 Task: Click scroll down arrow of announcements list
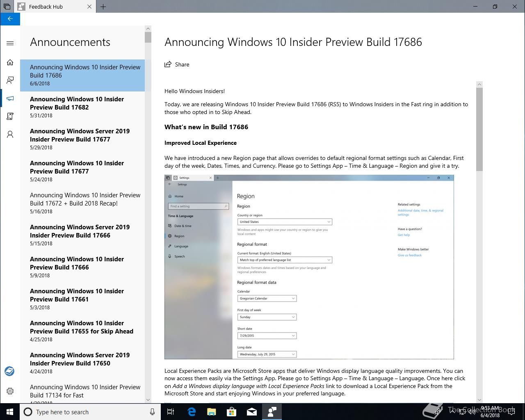(x=148, y=399)
